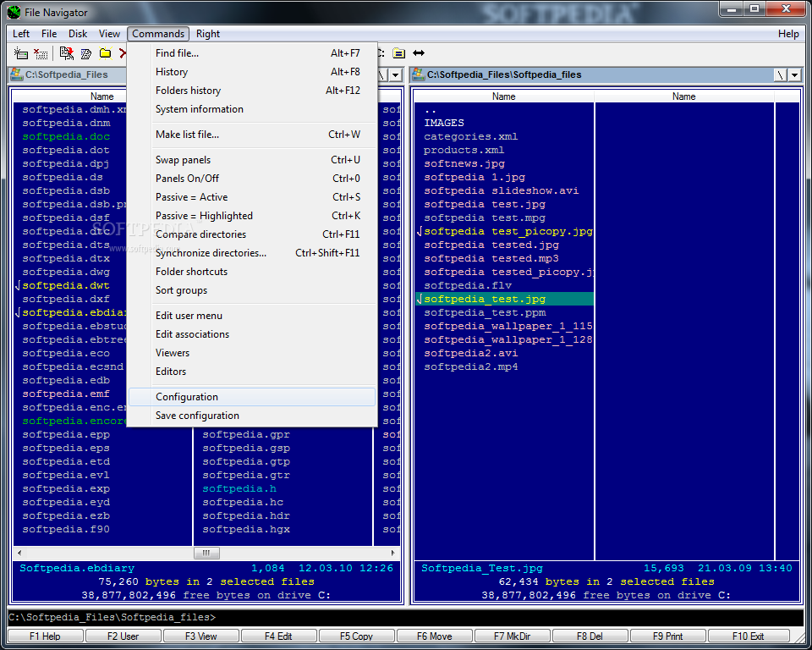812x650 pixels.
Task: Click the unselect group toolbar icon
Action: pos(41,52)
